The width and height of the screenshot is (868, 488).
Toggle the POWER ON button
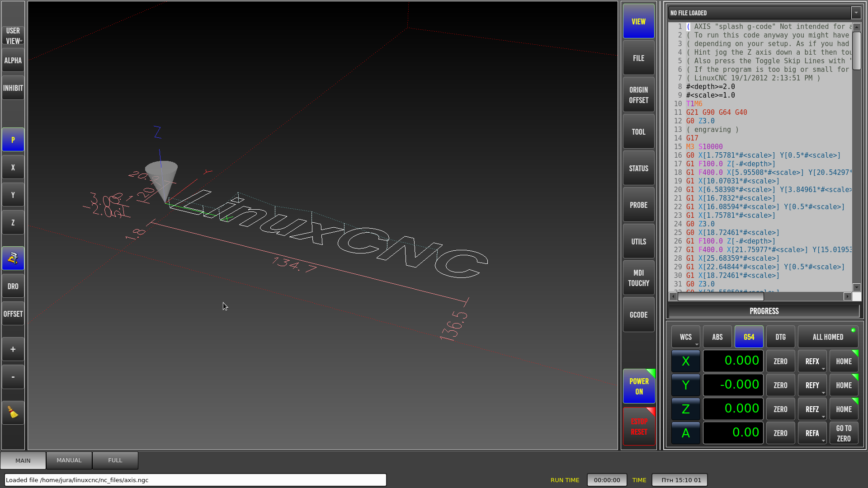click(x=638, y=386)
